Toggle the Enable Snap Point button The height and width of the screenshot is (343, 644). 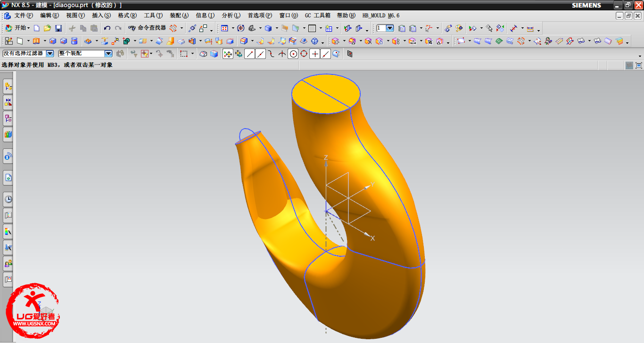[228, 54]
